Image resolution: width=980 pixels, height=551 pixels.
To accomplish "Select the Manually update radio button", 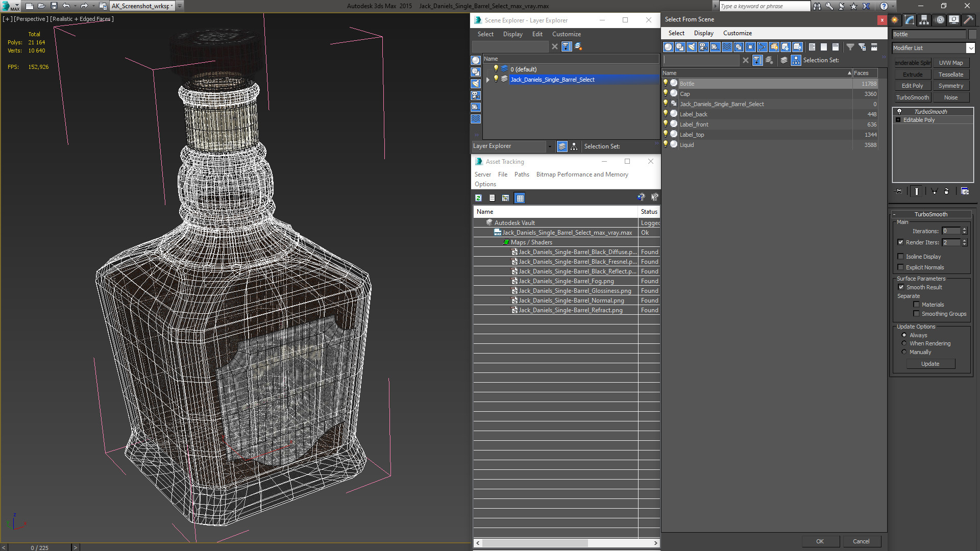I will tap(904, 352).
